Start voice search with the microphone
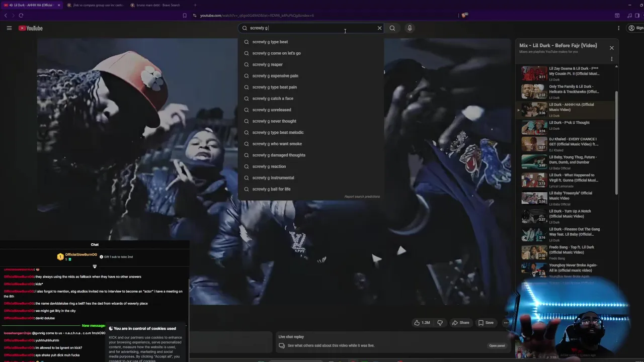The image size is (644, 362). (x=410, y=28)
